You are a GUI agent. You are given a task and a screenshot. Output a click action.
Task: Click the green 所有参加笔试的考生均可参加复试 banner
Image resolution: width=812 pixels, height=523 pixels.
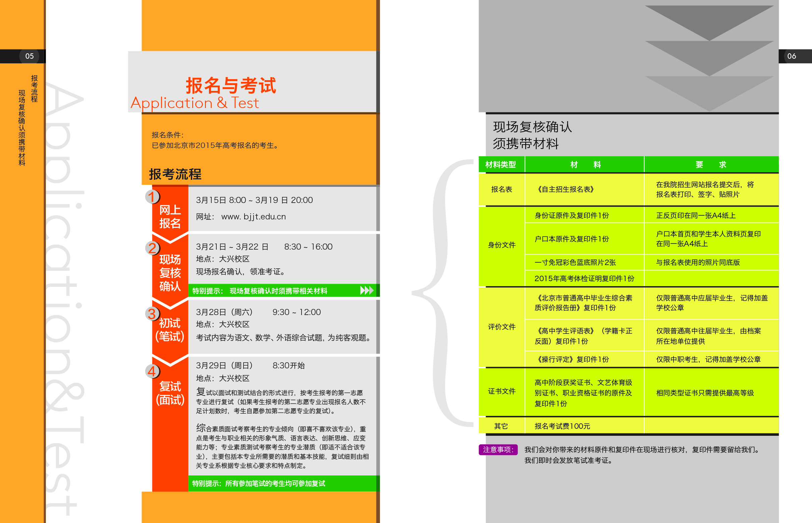[x=259, y=483]
